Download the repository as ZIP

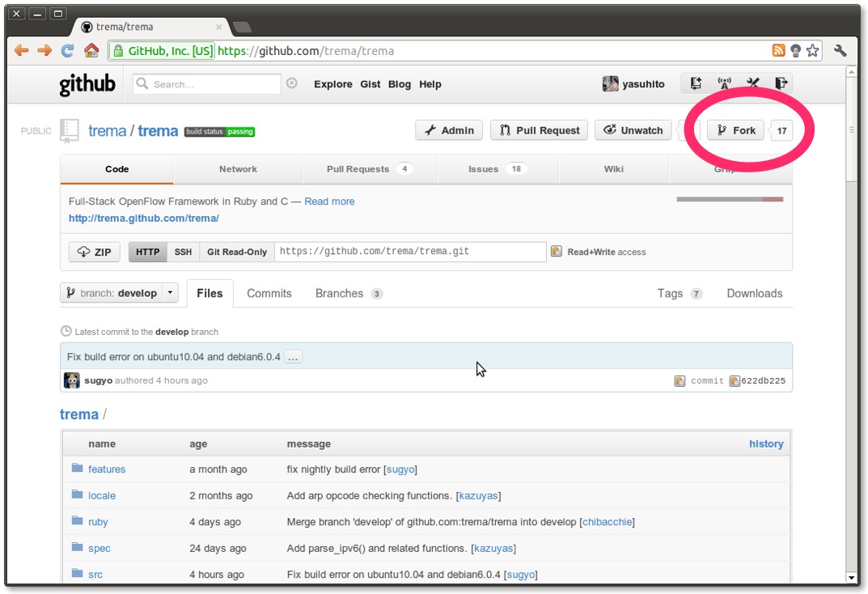94,252
